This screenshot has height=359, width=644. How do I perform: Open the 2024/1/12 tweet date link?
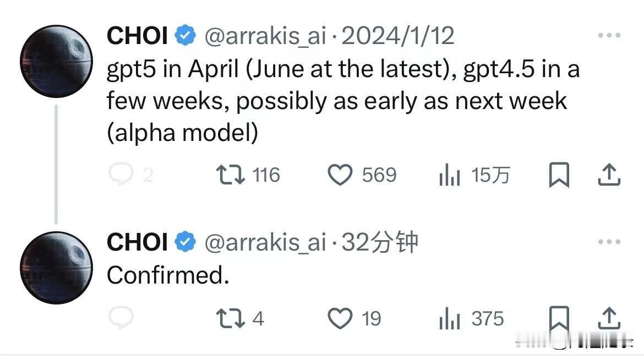click(x=397, y=36)
